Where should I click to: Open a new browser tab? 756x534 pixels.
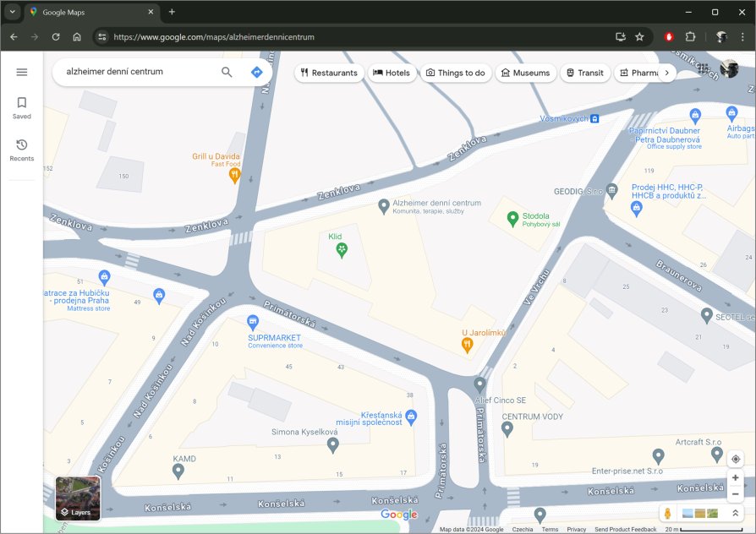pos(172,12)
